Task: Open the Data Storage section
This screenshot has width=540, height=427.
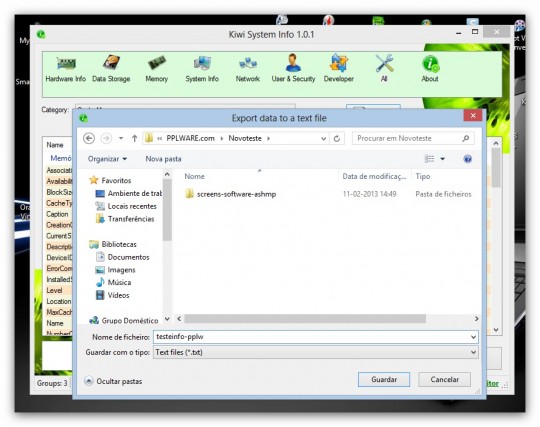Action: click(111, 69)
